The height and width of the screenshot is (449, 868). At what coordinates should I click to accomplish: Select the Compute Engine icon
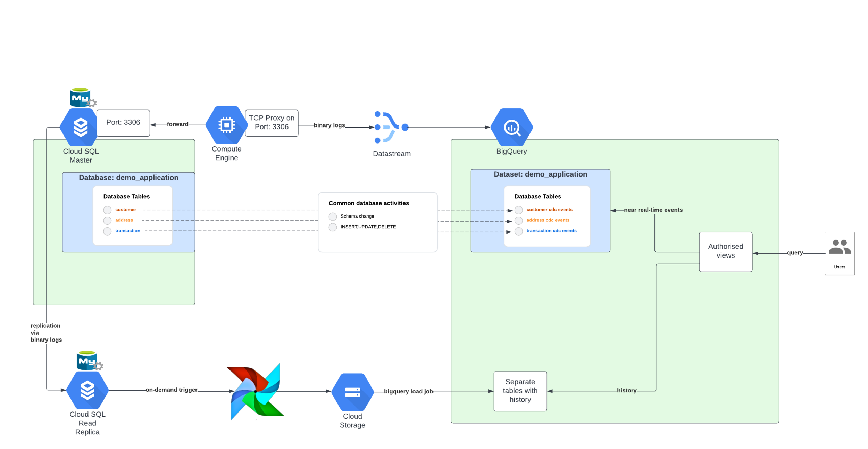pos(226,125)
